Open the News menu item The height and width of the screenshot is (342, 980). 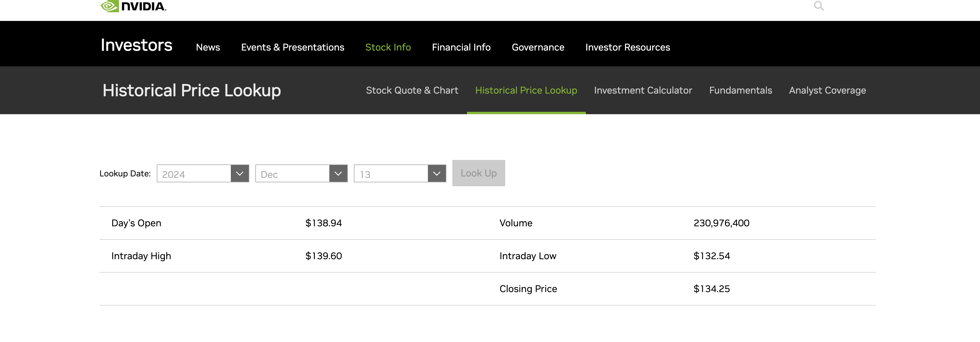tap(208, 47)
